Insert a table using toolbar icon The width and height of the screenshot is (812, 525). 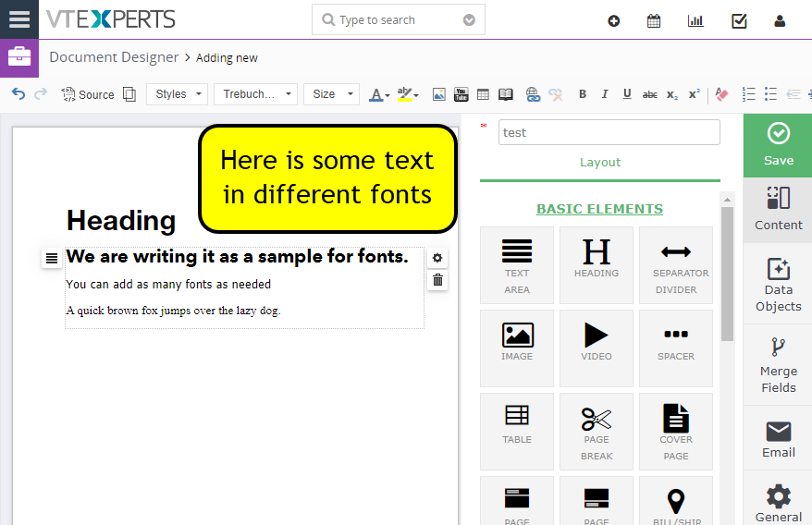pyautogui.click(x=483, y=94)
